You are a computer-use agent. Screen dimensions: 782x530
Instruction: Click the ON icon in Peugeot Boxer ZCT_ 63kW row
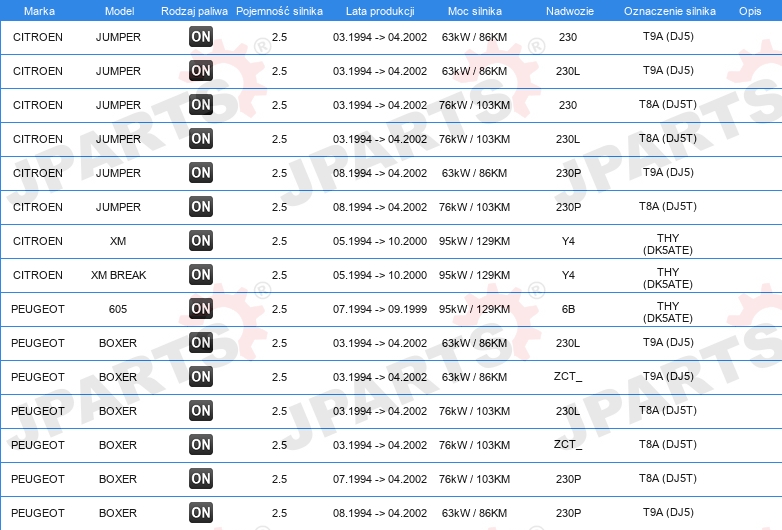point(201,376)
